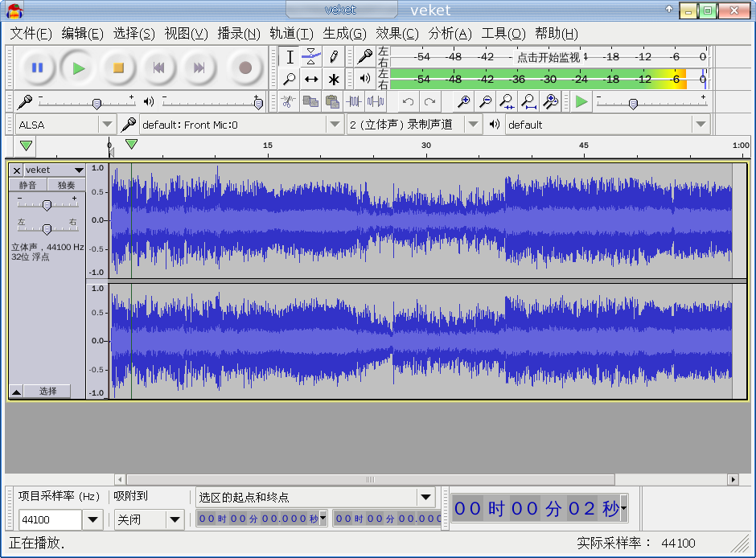Screen dimensions: 756x558
Task: Toggle the 独奏 solo button
Action: (67, 185)
